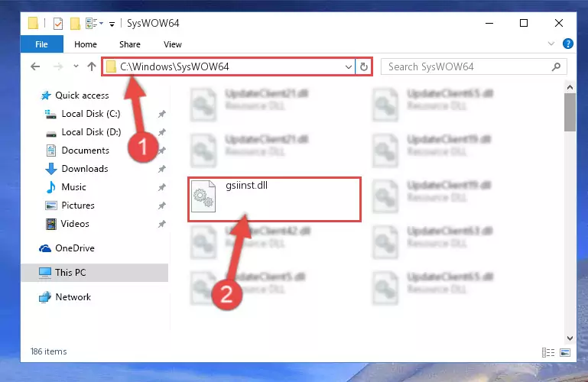Expand the address bar history dropdown
The image size is (588, 382).
pyautogui.click(x=349, y=67)
